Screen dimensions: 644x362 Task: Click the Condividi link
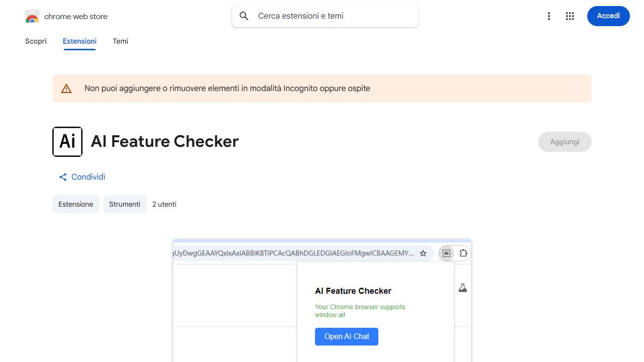pos(88,176)
